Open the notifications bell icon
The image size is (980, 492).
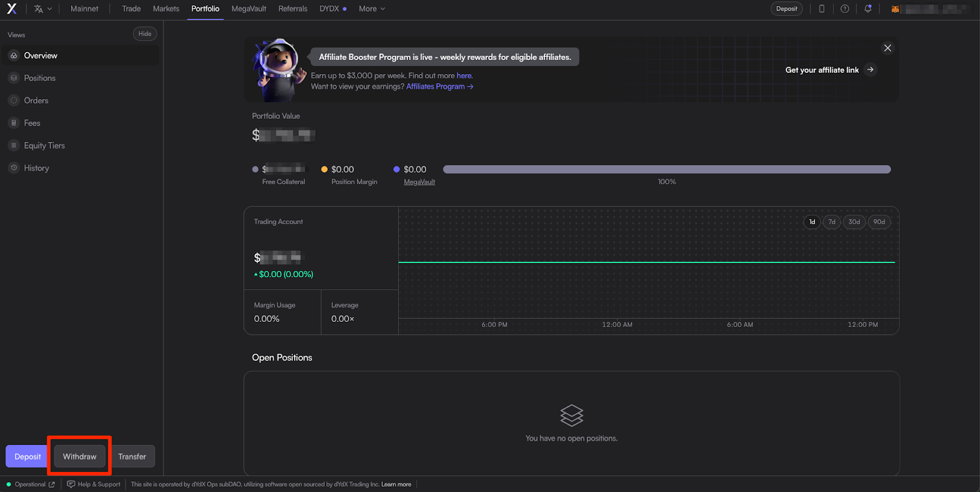868,9
